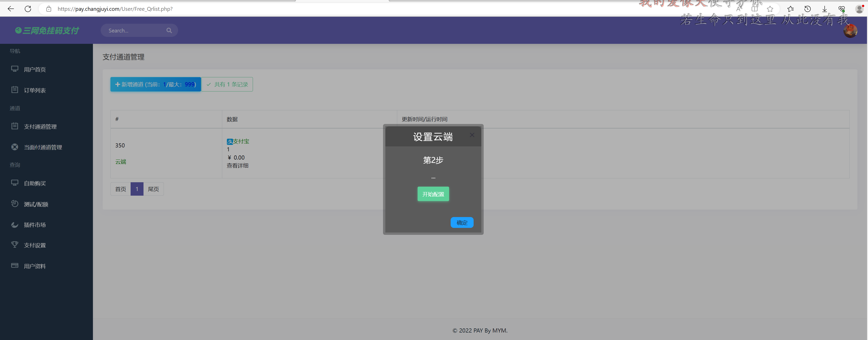The image size is (868, 340).
Task: Click the green 云端 link
Action: (121, 162)
